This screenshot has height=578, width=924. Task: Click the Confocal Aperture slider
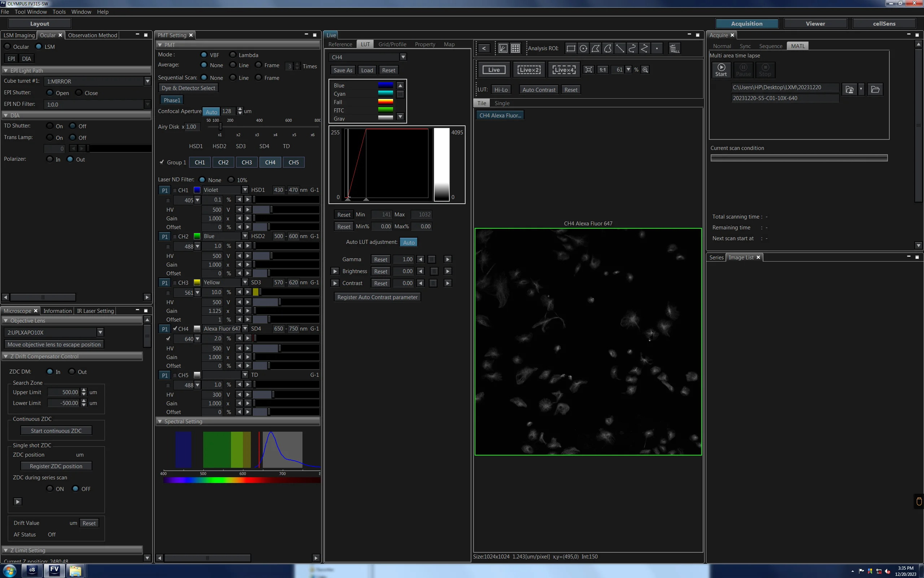pyautogui.click(x=263, y=126)
